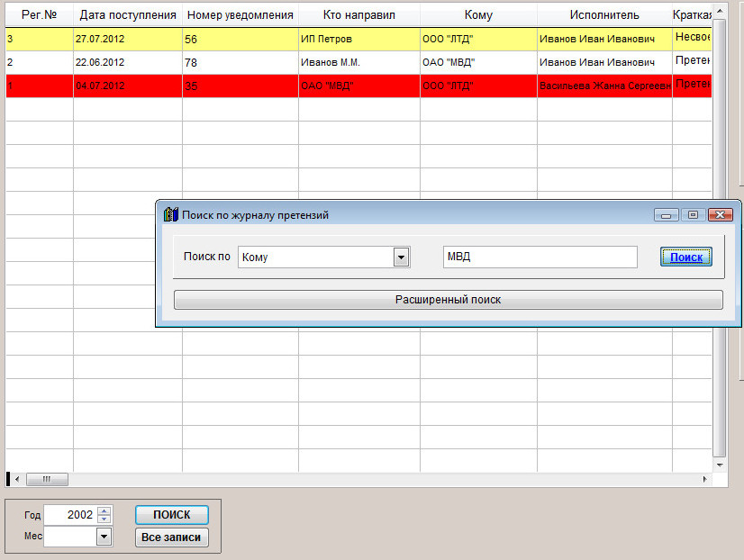The image size is (744, 560).
Task: Close the Поиск по журналу претензий dialog
Action: tap(721, 215)
